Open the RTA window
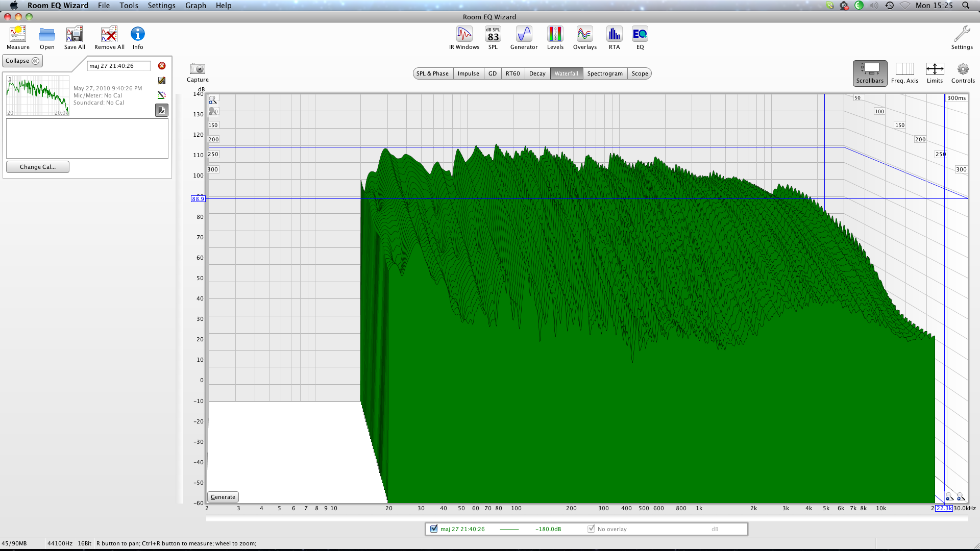The width and height of the screenshot is (980, 551). tap(614, 35)
